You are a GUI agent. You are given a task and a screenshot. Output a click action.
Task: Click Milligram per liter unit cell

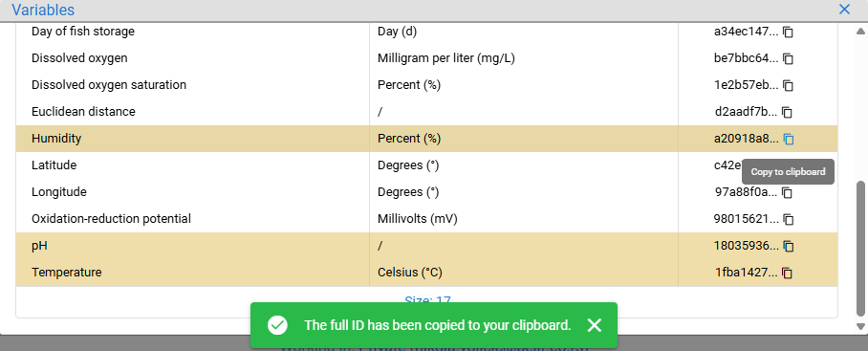point(446,58)
